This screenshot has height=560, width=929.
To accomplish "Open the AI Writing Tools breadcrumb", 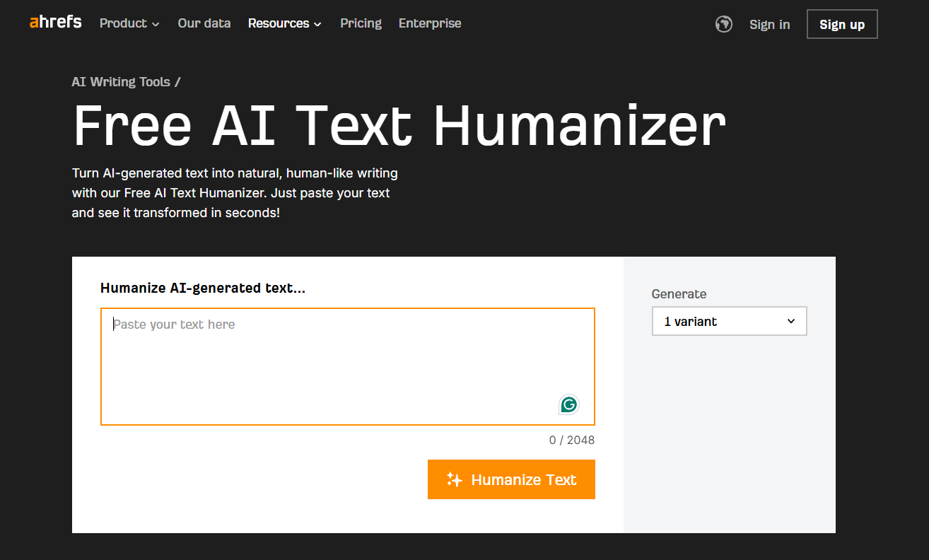I will (x=121, y=82).
